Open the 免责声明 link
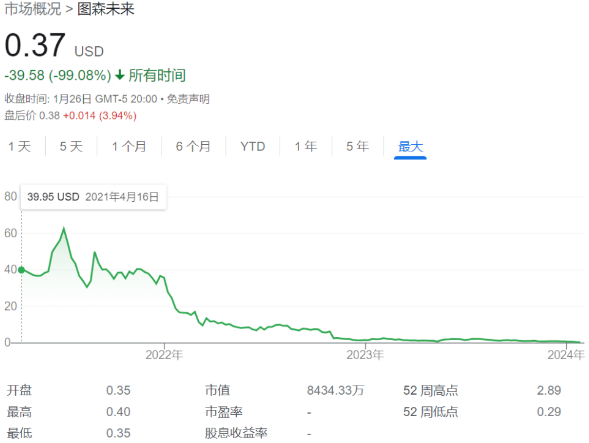Screen dimensions: 589x443 188,99
